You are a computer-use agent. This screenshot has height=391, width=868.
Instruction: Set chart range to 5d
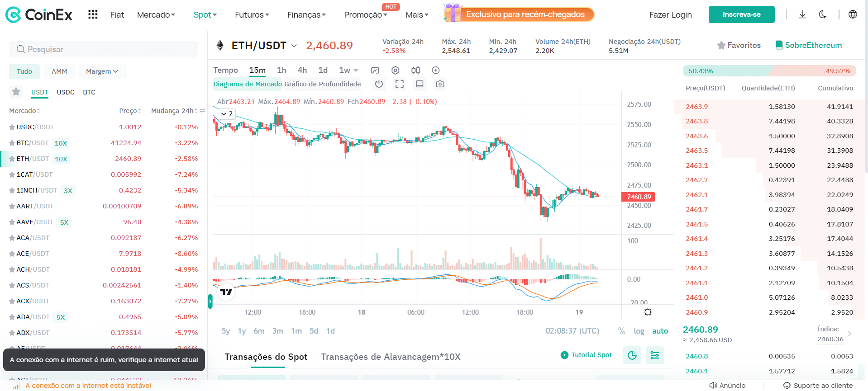[x=314, y=331]
